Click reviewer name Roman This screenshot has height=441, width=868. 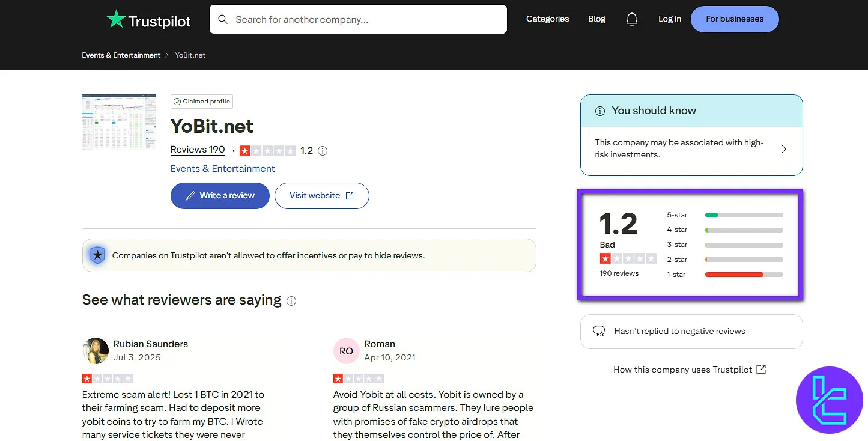click(380, 344)
